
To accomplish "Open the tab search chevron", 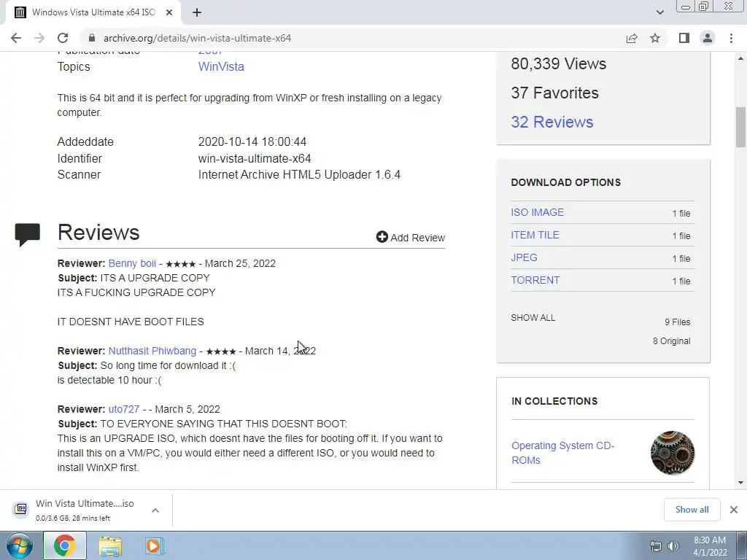I will [659, 12].
